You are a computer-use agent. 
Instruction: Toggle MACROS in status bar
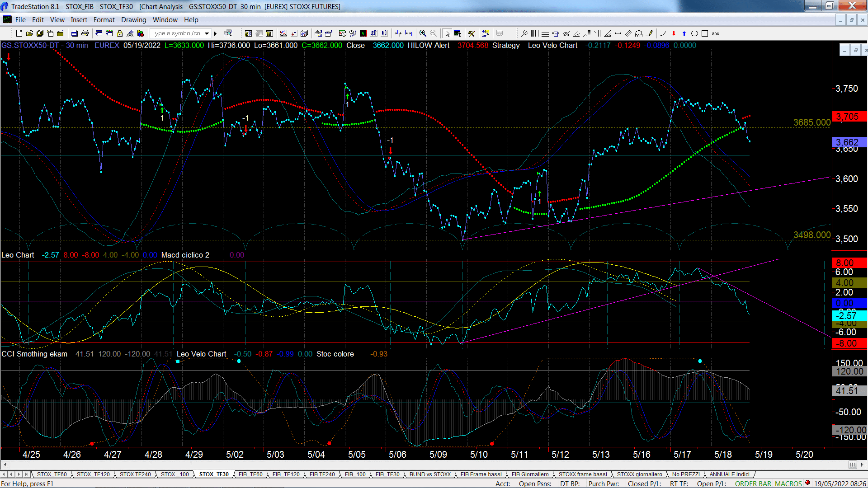tap(788, 483)
